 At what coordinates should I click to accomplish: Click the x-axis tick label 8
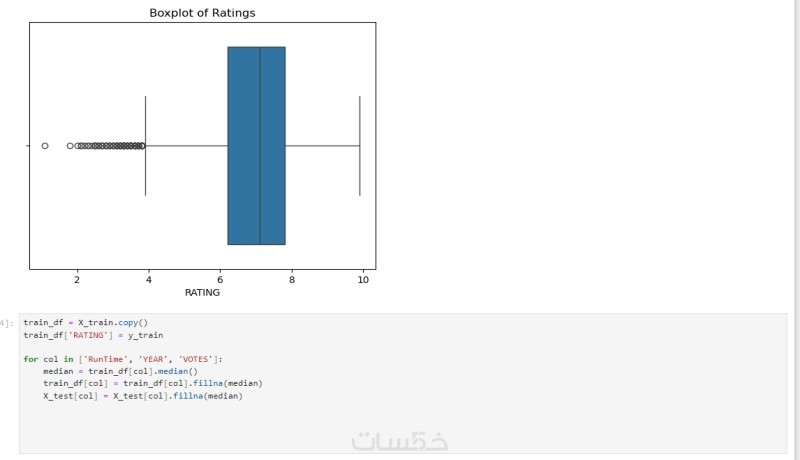coord(292,280)
